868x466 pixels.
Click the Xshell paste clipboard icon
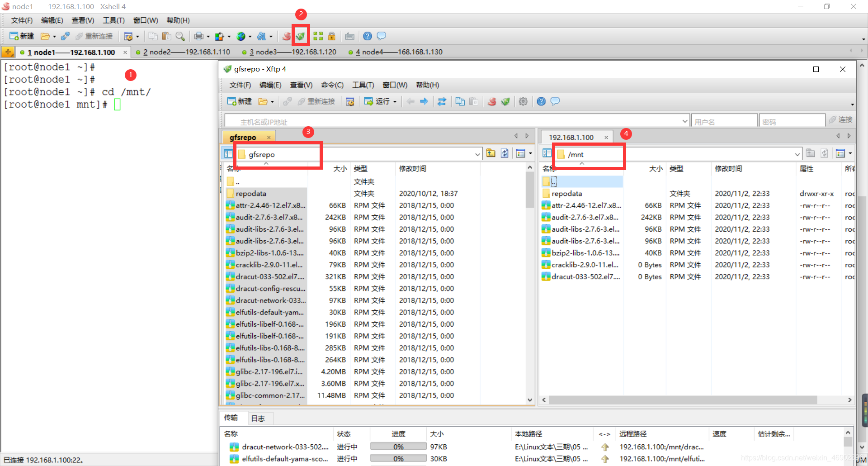click(167, 36)
